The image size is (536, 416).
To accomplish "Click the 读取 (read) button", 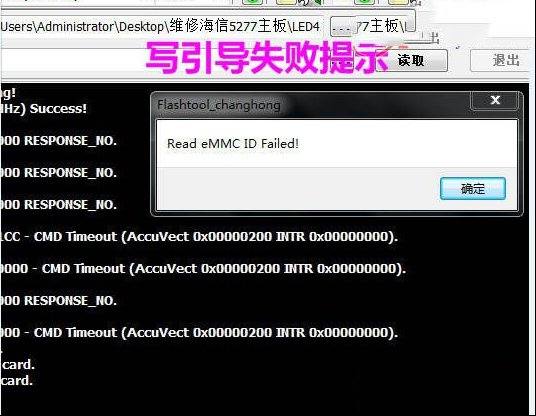I will pyautogui.click(x=412, y=61).
